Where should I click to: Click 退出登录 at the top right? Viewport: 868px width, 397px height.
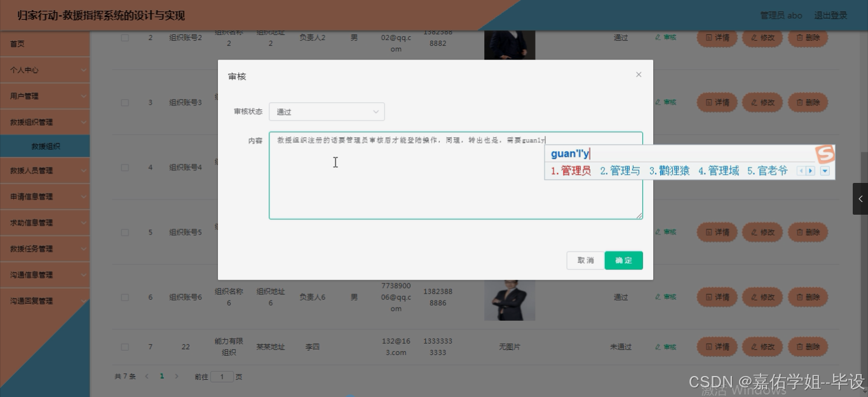(x=831, y=15)
